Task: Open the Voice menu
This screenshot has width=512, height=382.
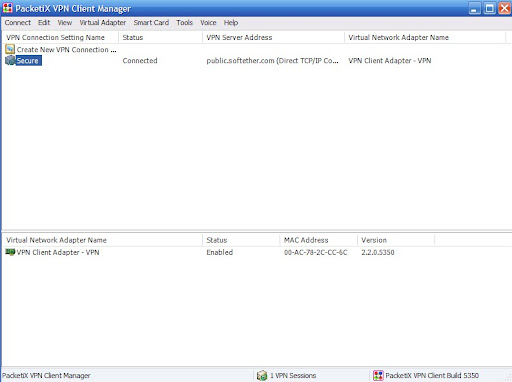Action: pos(208,23)
